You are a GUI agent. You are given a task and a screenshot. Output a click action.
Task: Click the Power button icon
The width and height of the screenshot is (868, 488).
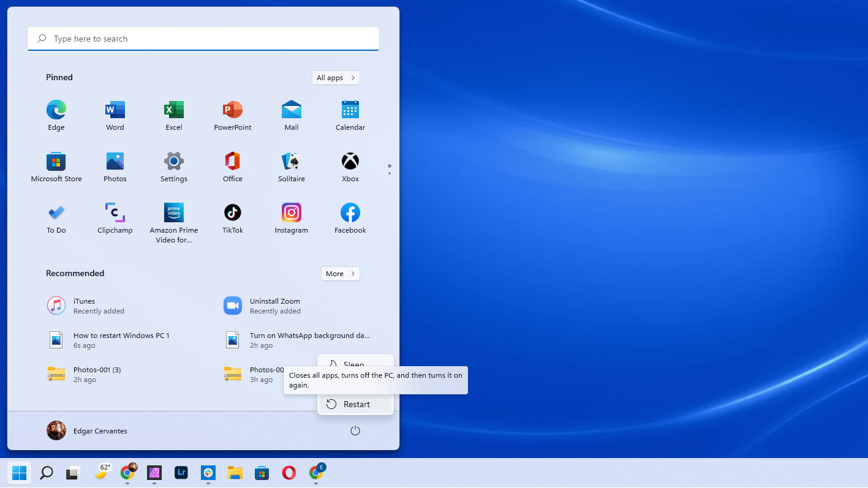point(355,431)
